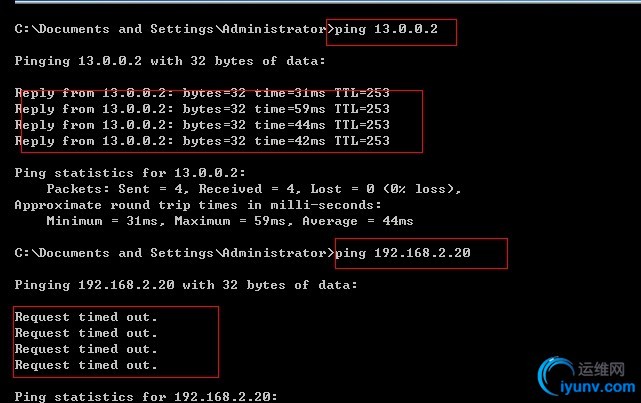Click the second Administrator prompt path
Viewport: 641px width, 403px height.
coord(170,253)
